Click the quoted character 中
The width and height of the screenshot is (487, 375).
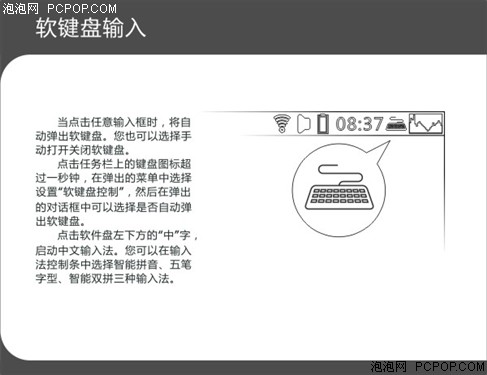169,235
